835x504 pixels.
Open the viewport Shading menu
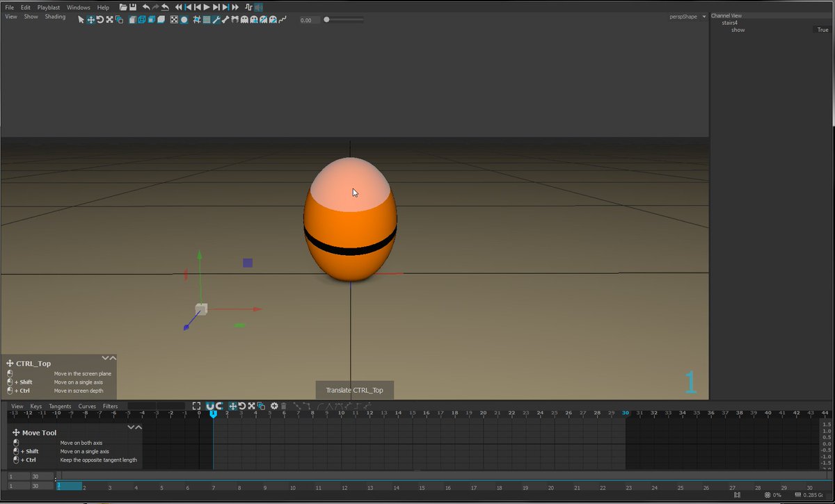[55, 17]
